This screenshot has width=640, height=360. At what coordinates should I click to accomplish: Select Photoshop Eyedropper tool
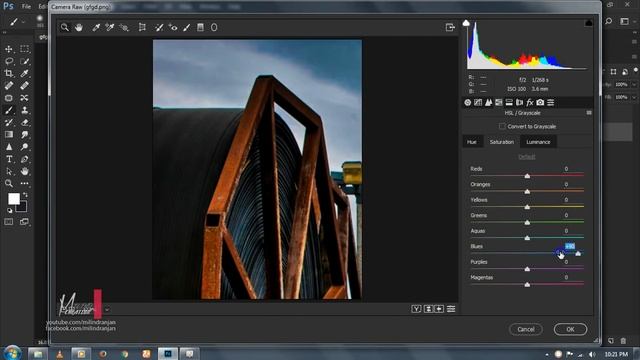click(x=24, y=73)
